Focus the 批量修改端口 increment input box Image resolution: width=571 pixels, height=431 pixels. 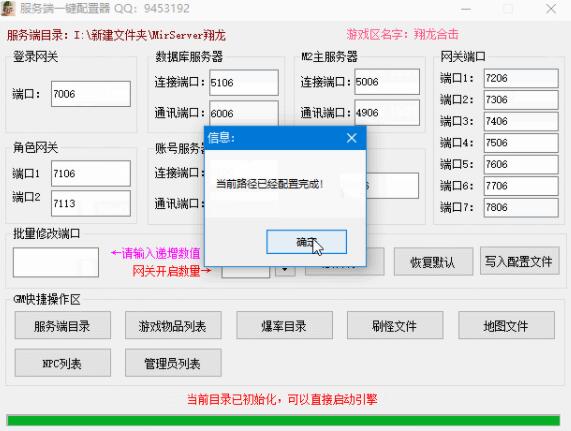(56, 262)
